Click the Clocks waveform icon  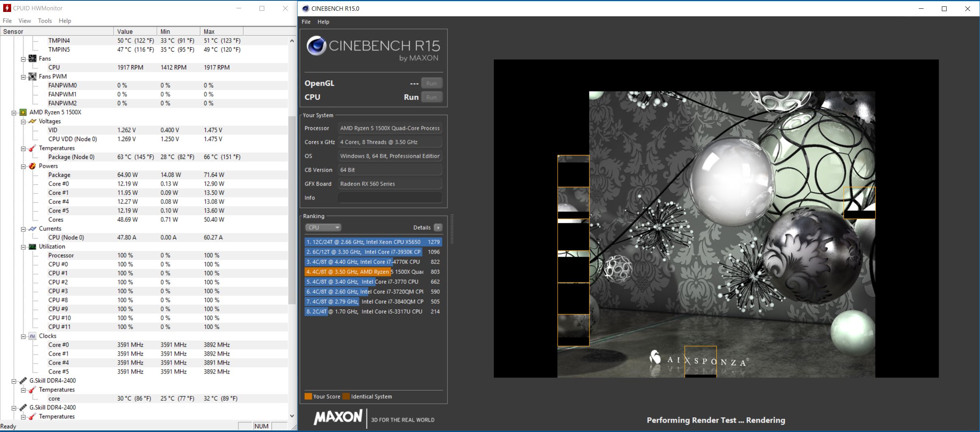(33, 336)
